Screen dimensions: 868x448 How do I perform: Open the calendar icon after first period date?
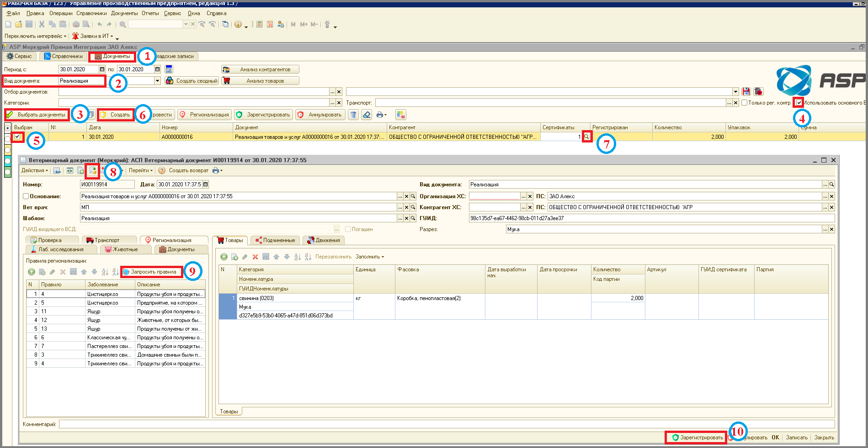(x=102, y=69)
